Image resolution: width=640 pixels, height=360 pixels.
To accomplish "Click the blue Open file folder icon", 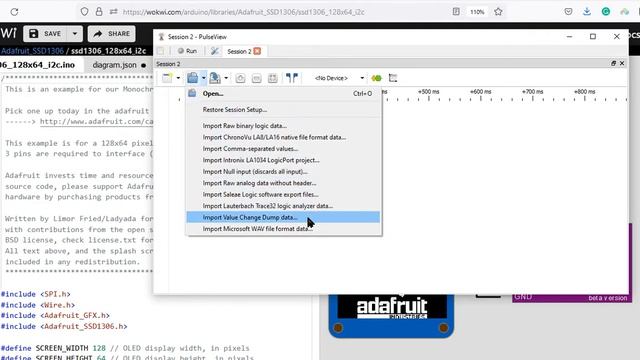I will pos(192,78).
